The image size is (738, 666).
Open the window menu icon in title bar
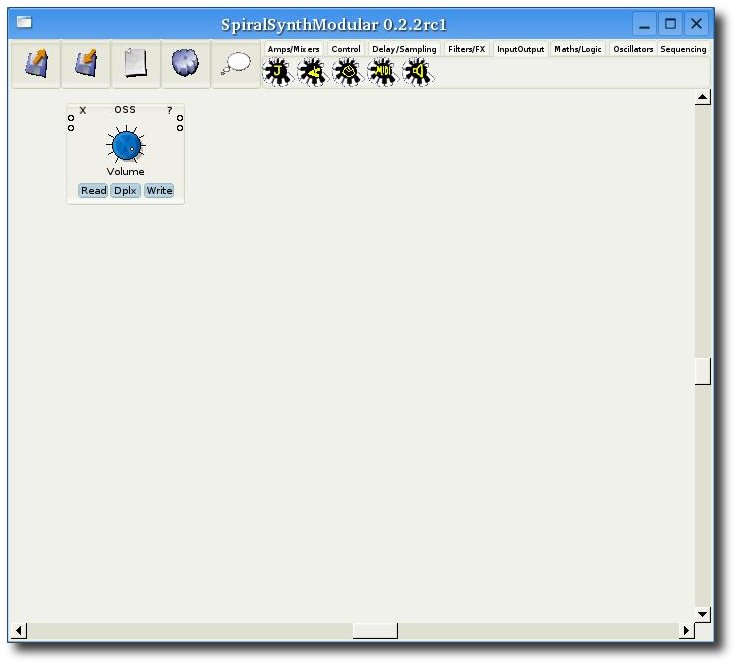(x=24, y=22)
